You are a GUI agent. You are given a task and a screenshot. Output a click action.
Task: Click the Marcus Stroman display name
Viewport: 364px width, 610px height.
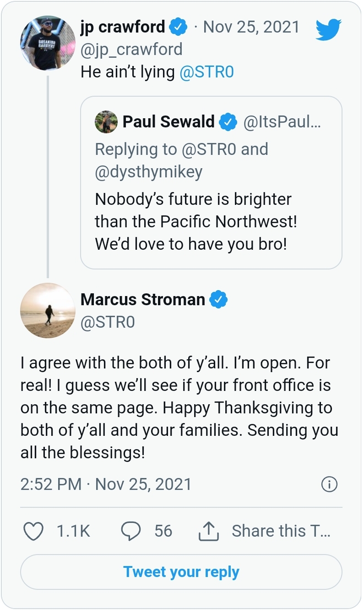[142, 300]
